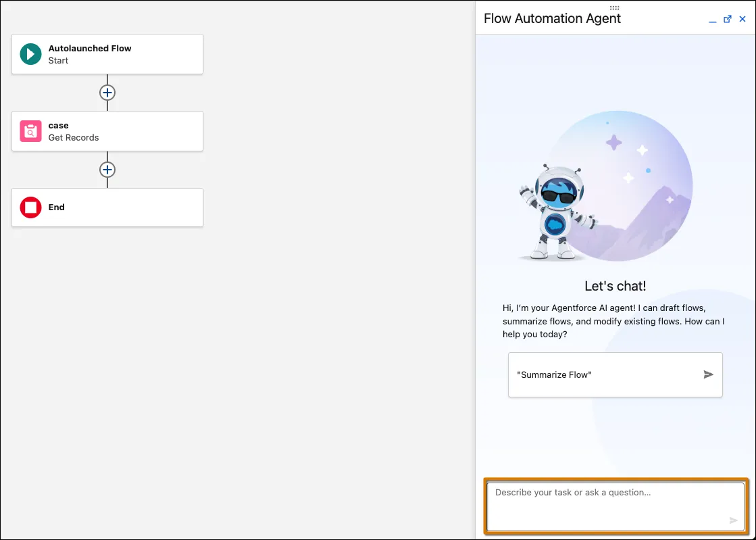
Task: Click the Let's chat greeting text
Action: coord(615,285)
